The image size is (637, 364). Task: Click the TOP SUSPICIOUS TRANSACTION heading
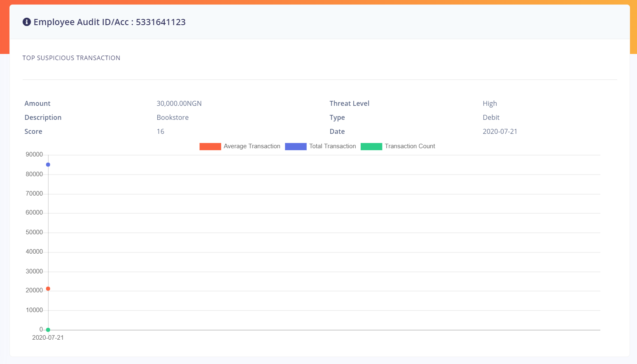pyautogui.click(x=71, y=58)
